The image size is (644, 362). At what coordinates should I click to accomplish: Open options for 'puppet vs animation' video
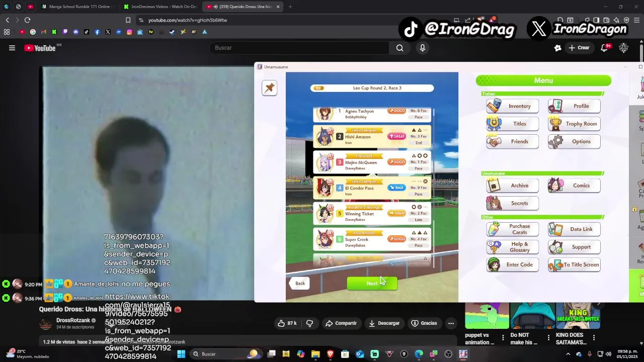coord(503,338)
